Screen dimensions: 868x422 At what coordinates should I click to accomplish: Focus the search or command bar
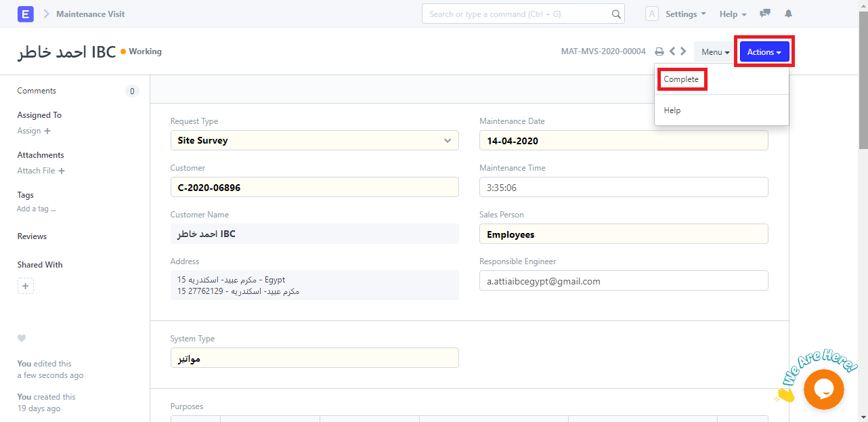click(x=523, y=14)
